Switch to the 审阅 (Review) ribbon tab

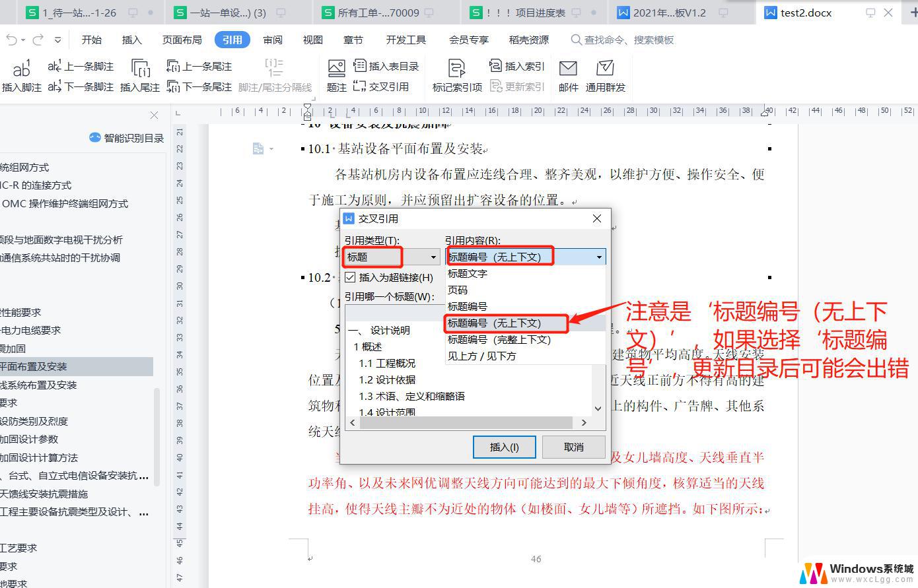pyautogui.click(x=273, y=40)
